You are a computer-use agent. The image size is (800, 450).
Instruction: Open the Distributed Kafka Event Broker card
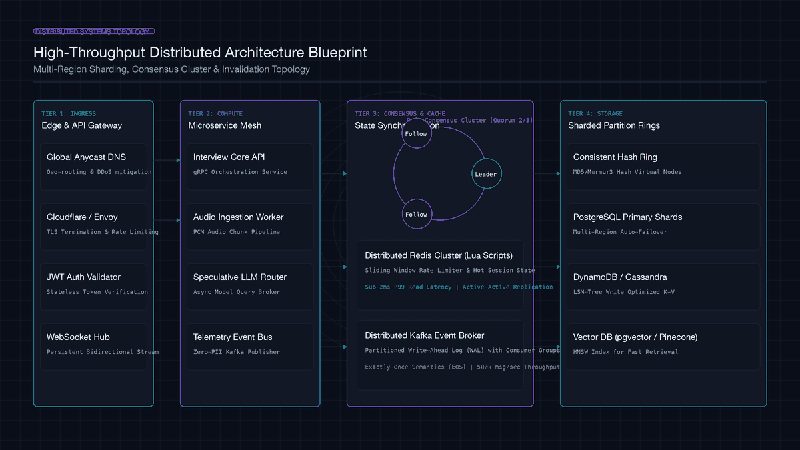440,355
